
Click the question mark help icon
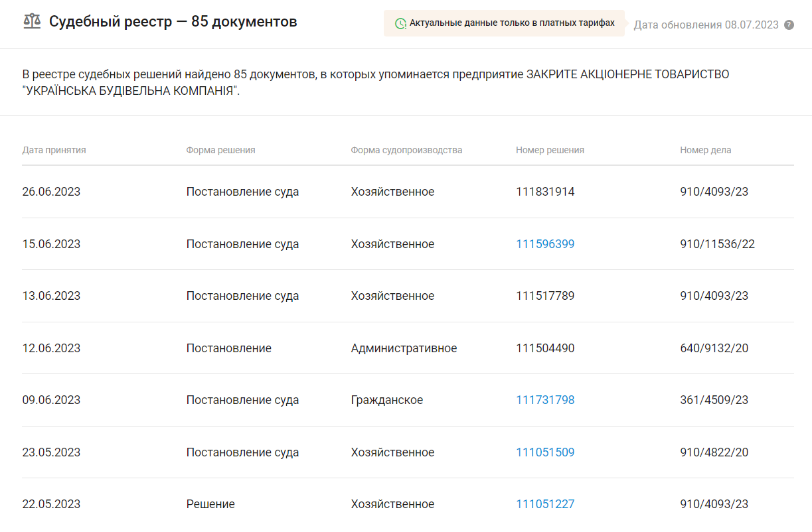coord(789,25)
